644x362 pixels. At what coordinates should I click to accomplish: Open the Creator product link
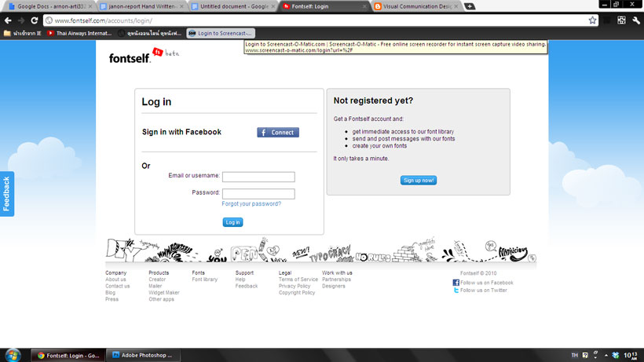[x=157, y=279]
